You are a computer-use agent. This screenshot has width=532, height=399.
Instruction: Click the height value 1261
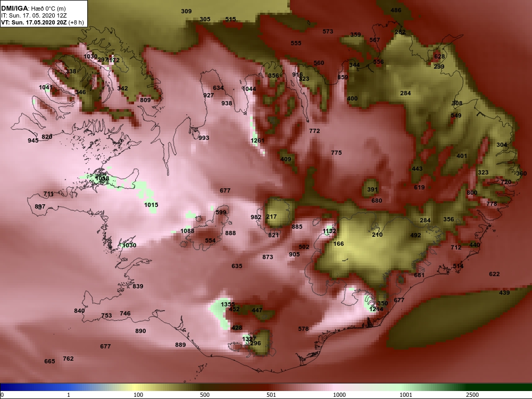click(257, 140)
